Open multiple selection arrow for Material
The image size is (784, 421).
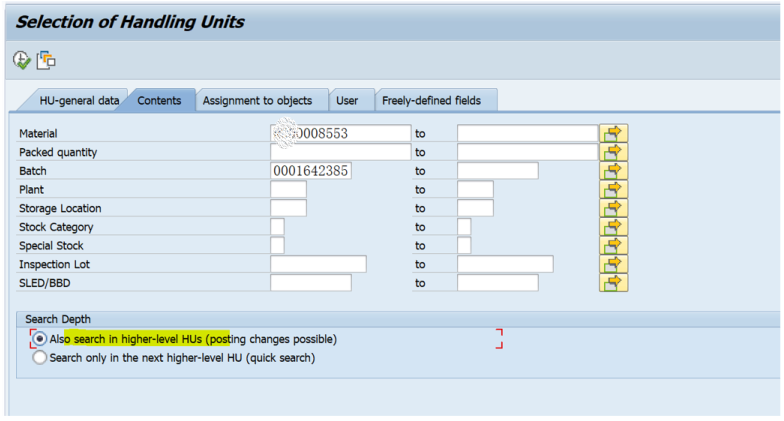click(x=613, y=133)
